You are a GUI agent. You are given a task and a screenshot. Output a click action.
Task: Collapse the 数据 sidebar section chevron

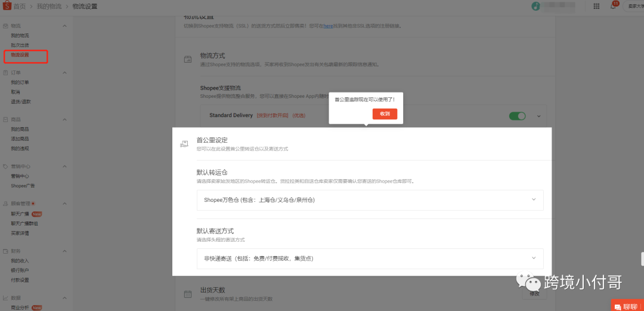tap(64, 298)
